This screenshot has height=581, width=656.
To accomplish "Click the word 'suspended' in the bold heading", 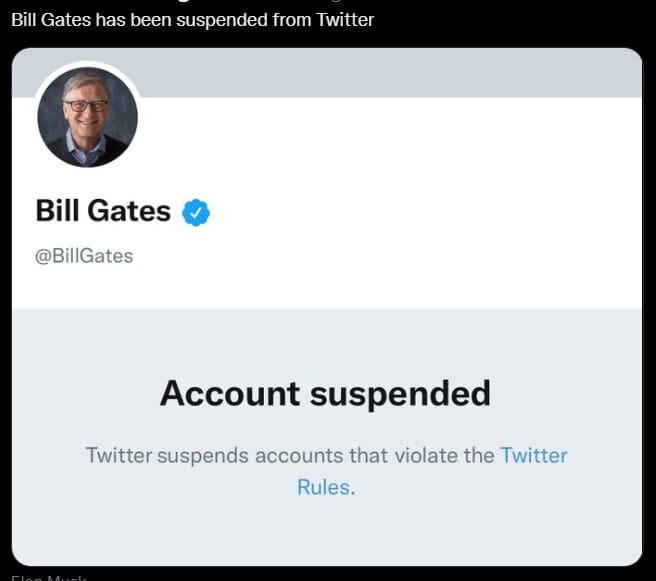I will click(x=400, y=394).
